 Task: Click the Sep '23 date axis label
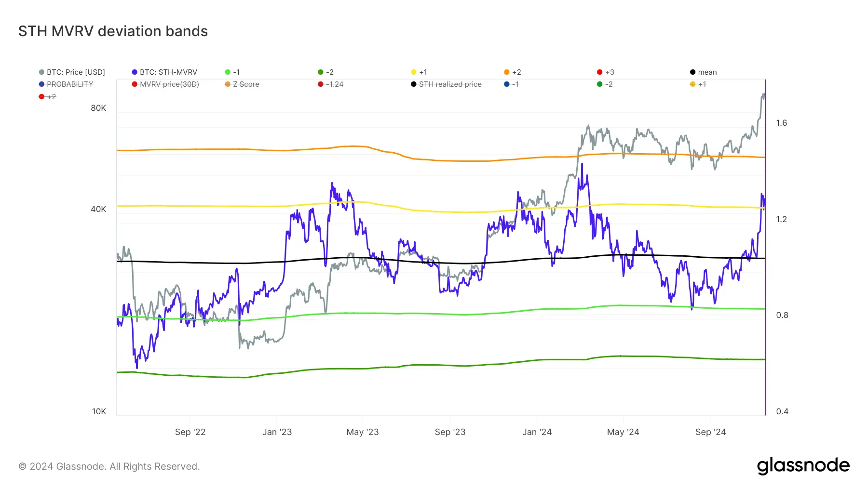pos(450,432)
